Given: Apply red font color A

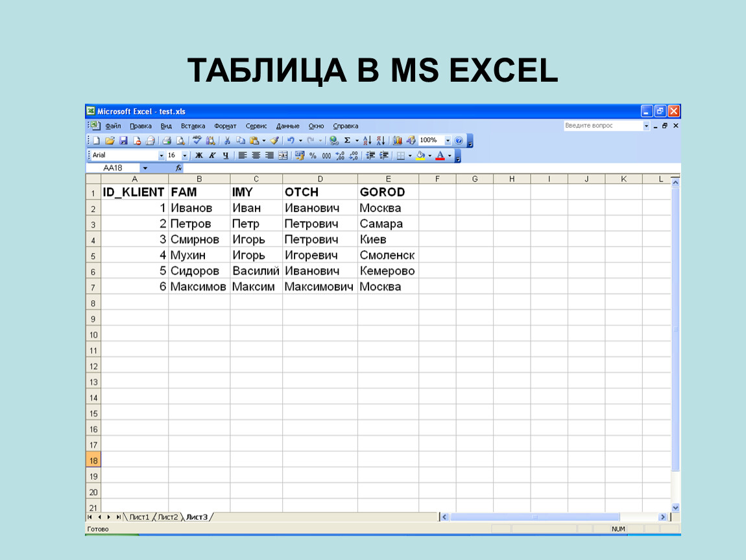Looking at the screenshot, I should pyautogui.click(x=440, y=156).
